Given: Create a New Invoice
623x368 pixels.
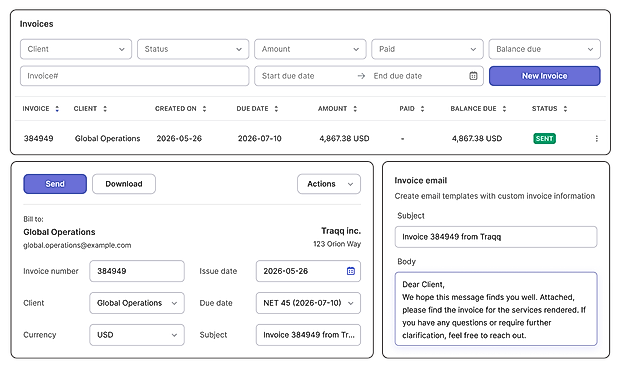Looking at the screenshot, I should [x=545, y=76].
